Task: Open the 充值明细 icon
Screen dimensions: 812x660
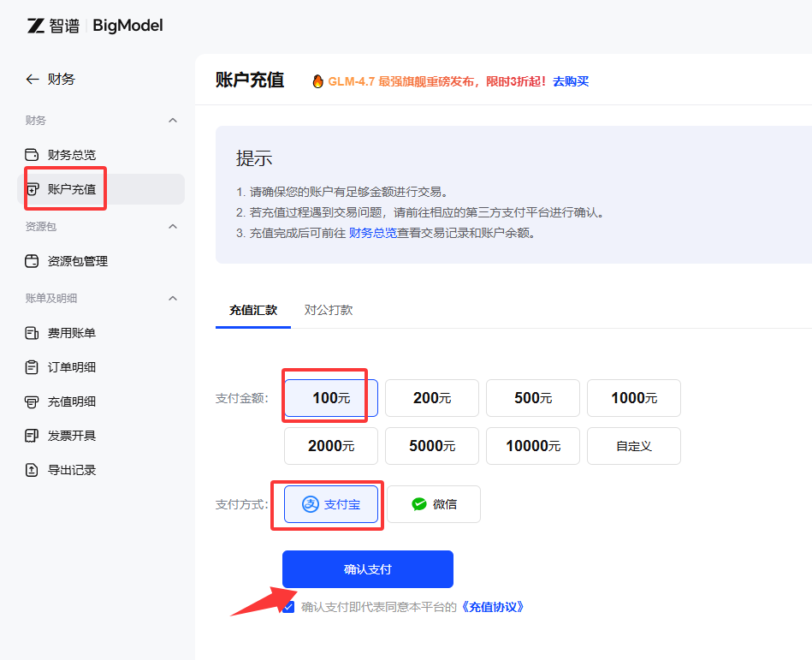Action: 33,401
